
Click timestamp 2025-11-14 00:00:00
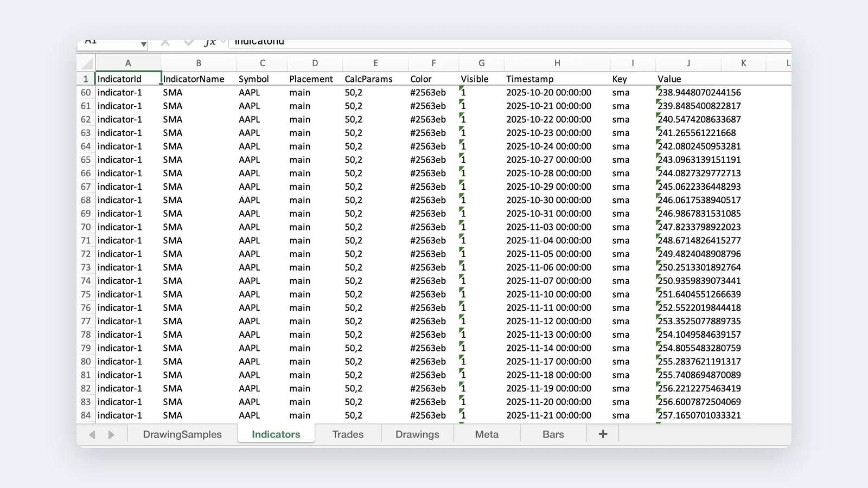(548, 348)
